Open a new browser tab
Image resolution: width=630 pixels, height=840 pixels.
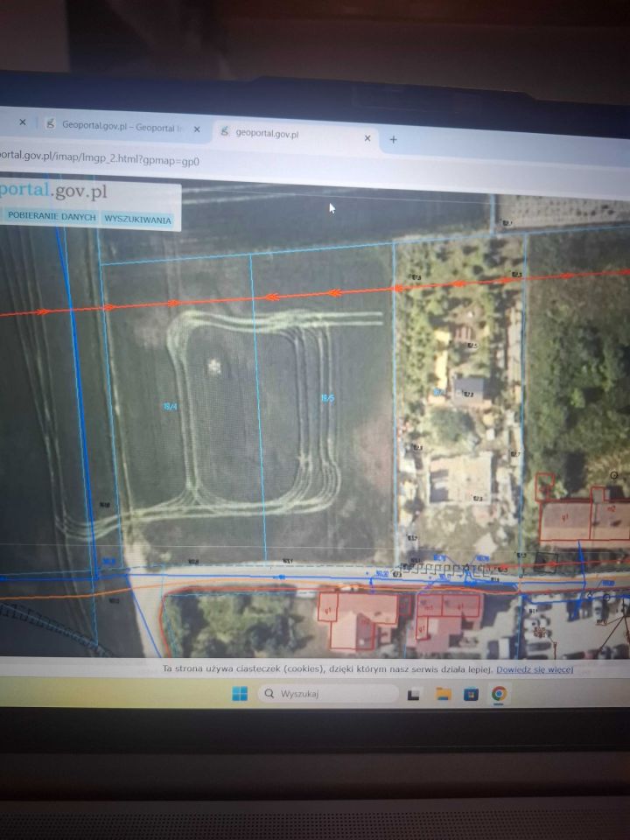pos(393,140)
